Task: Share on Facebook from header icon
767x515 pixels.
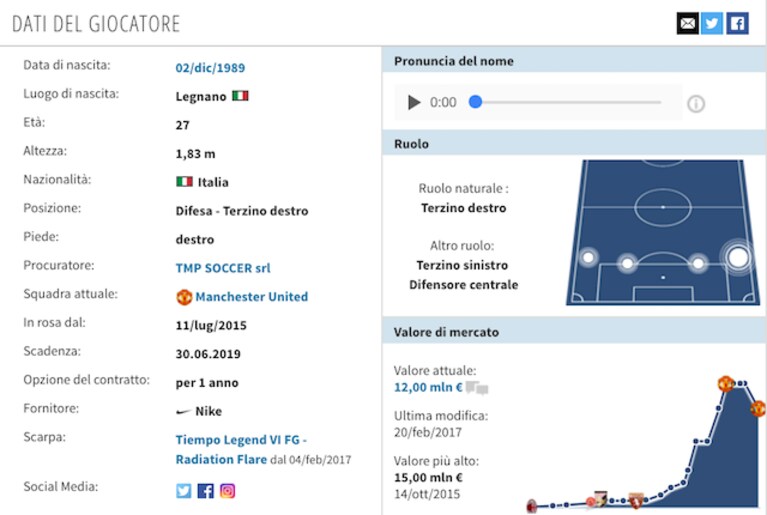Action: point(737,23)
